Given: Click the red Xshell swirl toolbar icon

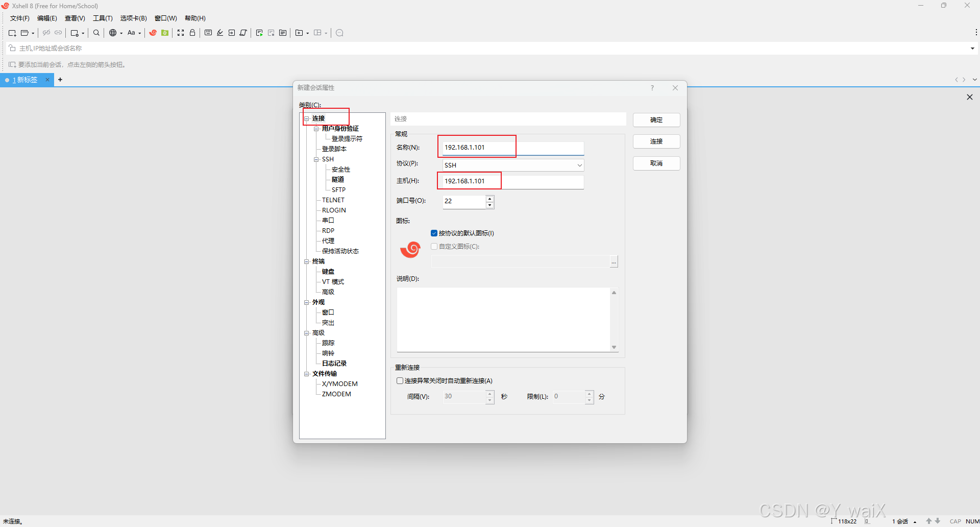Looking at the screenshot, I should click(153, 33).
